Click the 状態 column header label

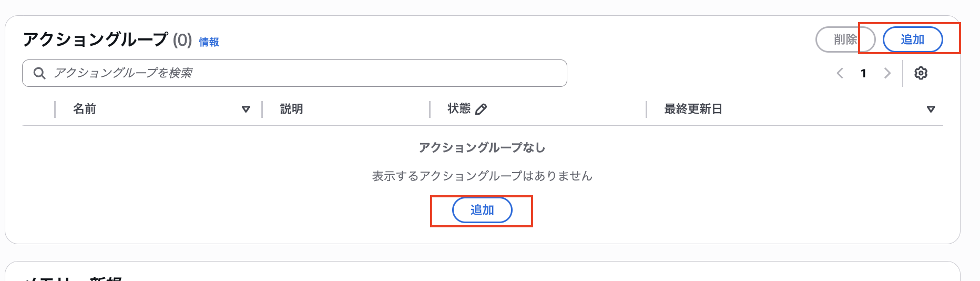point(458,108)
